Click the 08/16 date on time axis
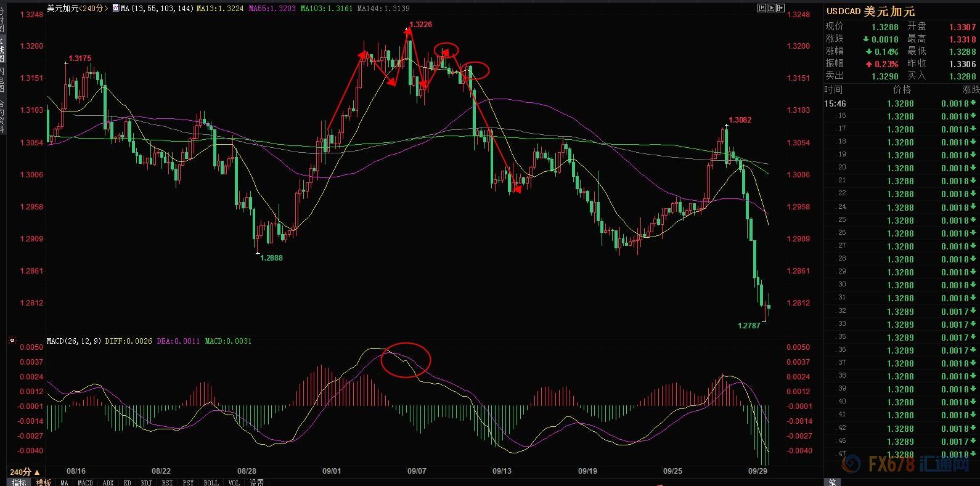 (x=76, y=471)
